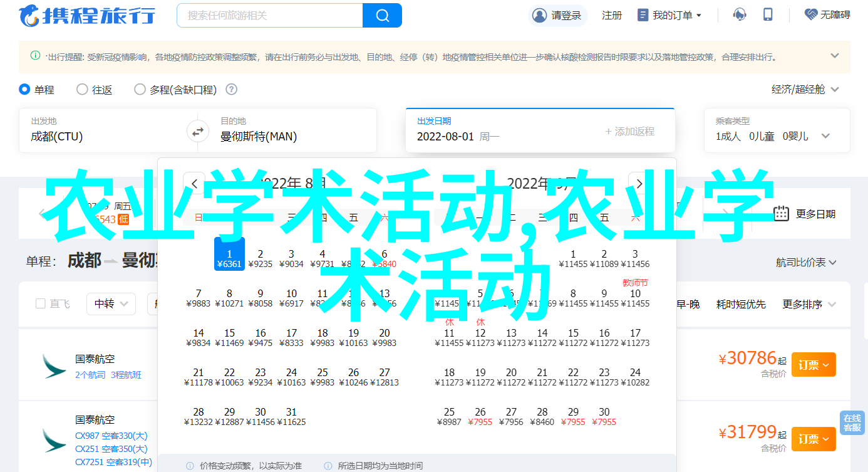Click the 我的订单 clipboard icon

(x=643, y=15)
